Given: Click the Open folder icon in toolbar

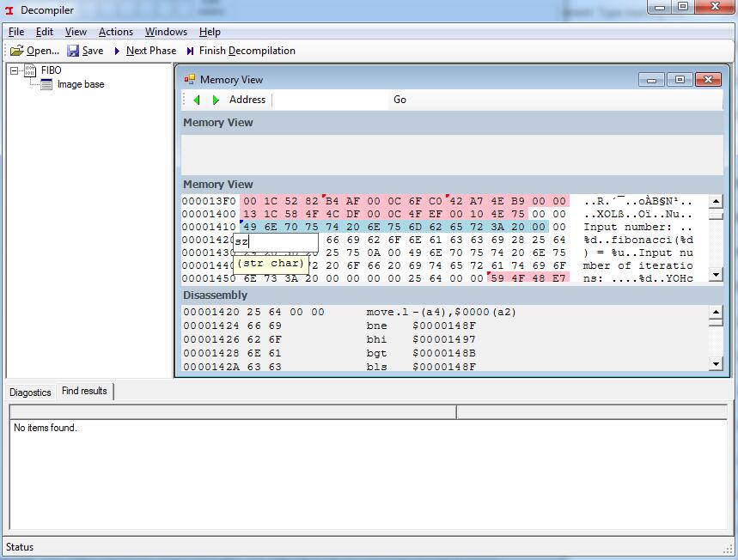Looking at the screenshot, I should click(x=16, y=51).
